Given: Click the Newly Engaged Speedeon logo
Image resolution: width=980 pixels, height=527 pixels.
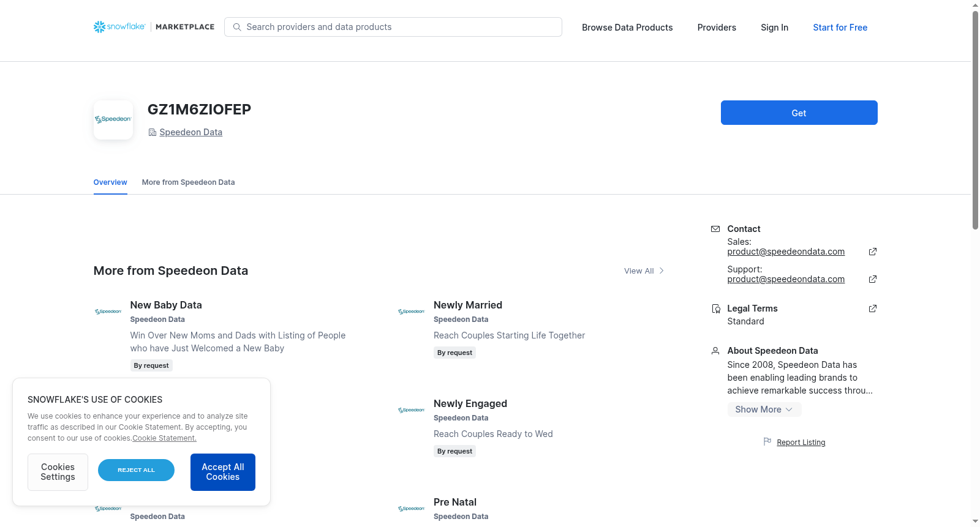Looking at the screenshot, I should [412, 410].
